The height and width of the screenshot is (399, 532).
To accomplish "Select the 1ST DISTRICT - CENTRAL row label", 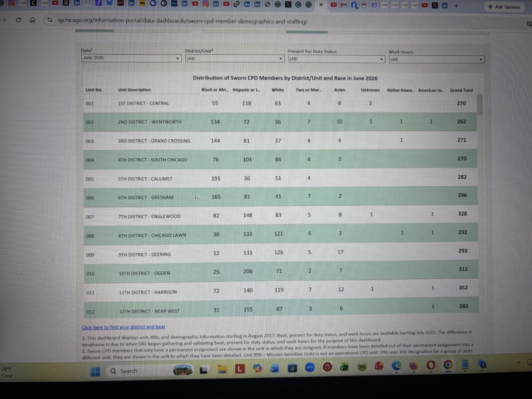I will pos(144,103).
